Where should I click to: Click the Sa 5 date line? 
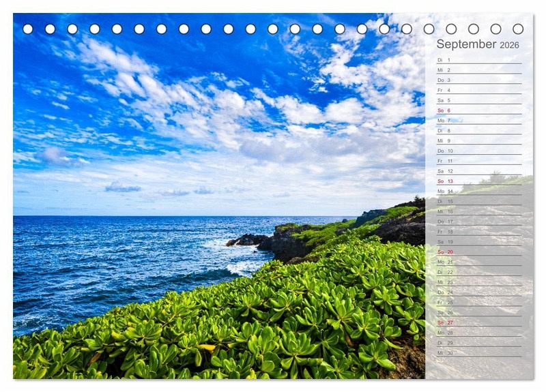click(x=478, y=100)
